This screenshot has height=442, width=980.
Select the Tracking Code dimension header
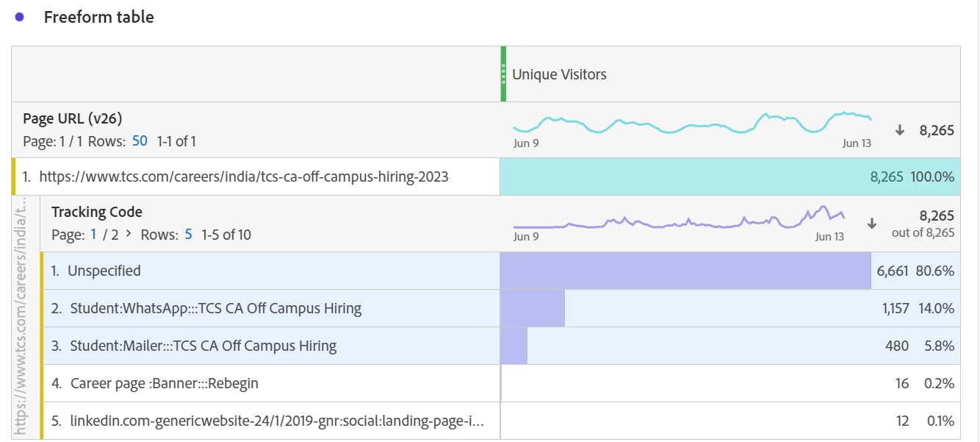click(x=97, y=212)
